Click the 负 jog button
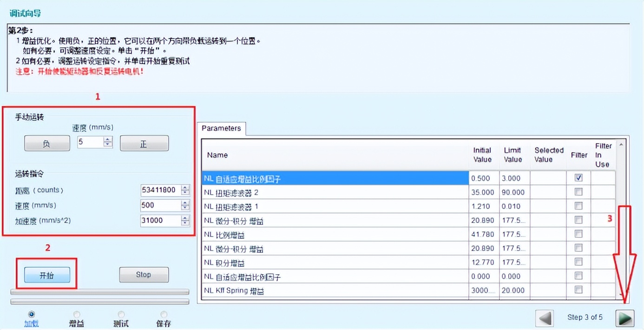Viewport: 644px width, 330px height. pos(46,144)
